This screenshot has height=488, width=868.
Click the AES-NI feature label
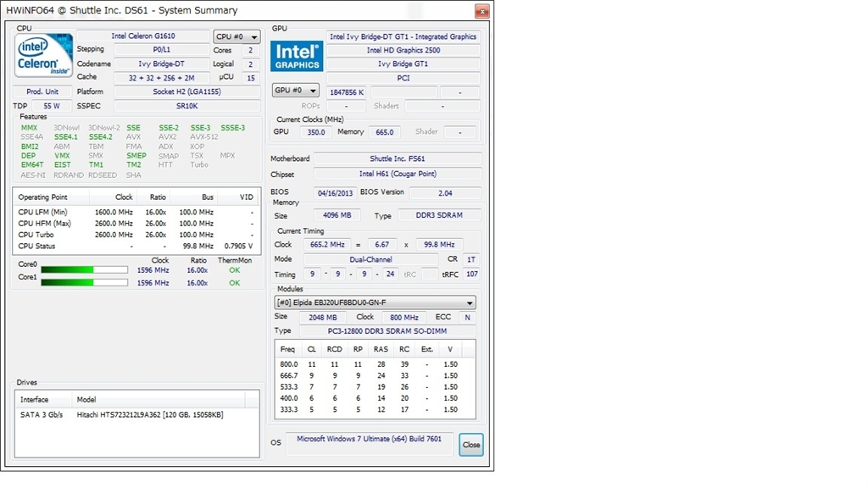[33, 175]
